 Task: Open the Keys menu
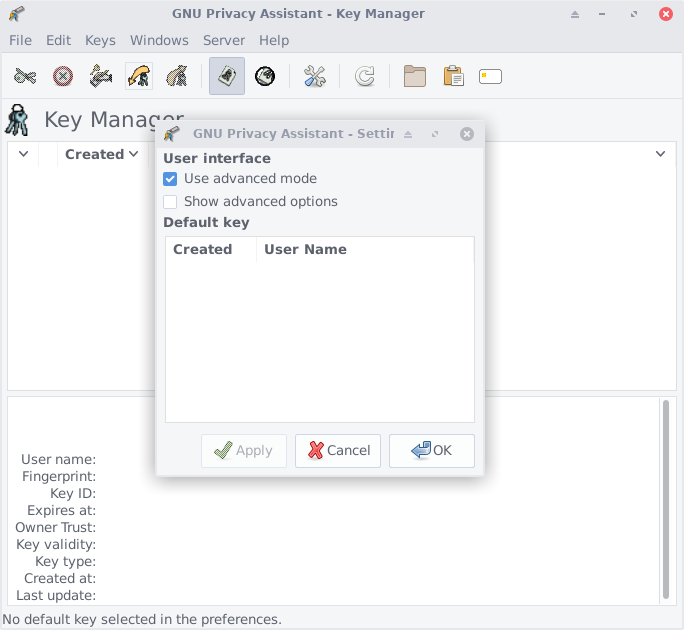[x=100, y=40]
